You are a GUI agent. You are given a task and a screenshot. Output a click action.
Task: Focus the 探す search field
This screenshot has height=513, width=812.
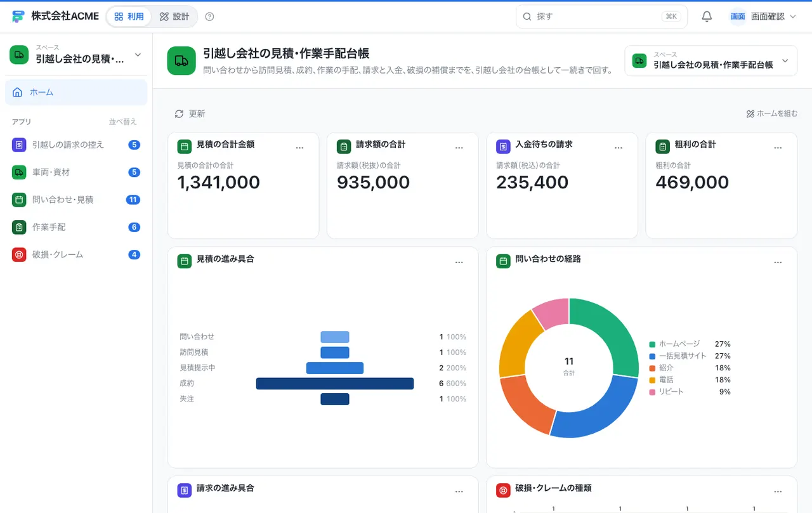point(601,16)
